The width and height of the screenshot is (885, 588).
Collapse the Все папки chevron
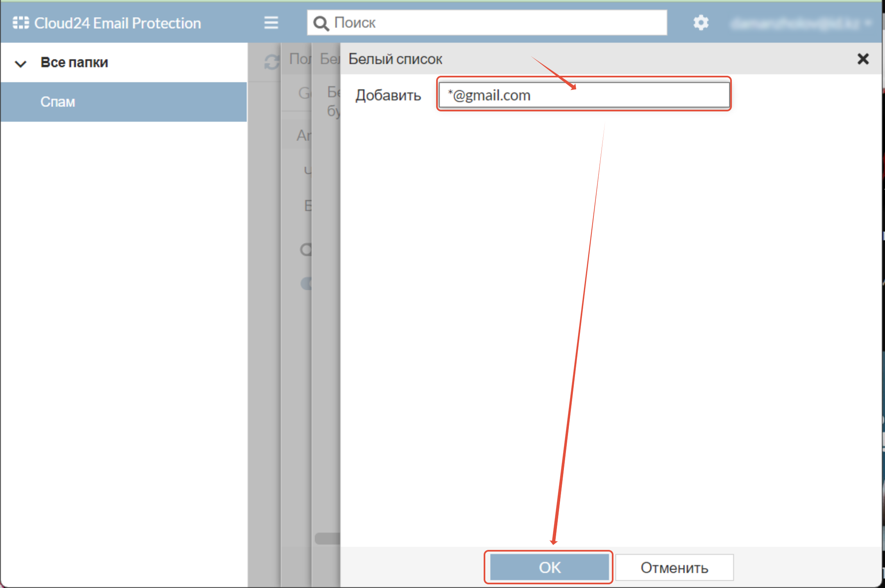(x=20, y=63)
